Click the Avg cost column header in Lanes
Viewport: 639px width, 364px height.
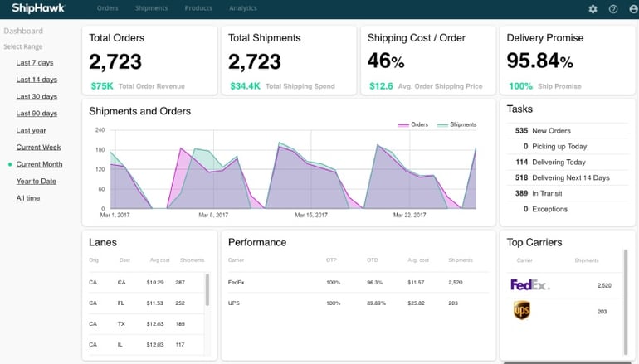pos(159,260)
